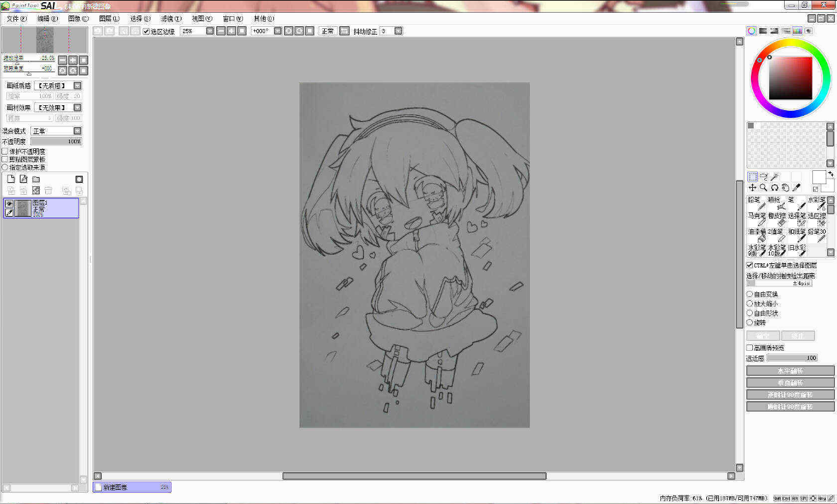Show the color wheel panel
The width and height of the screenshot is (837, 504).
coord(752,31)
